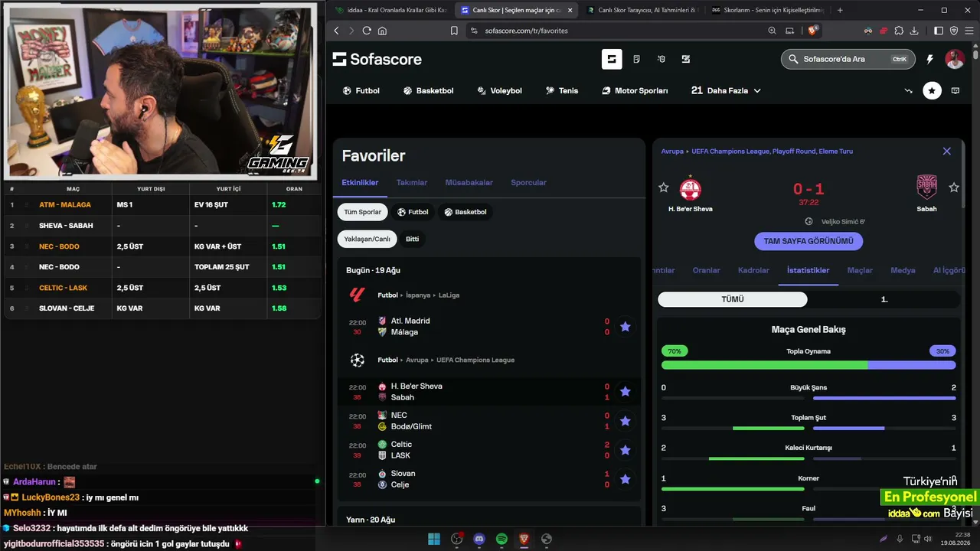Open the Sofascore home icon in the header

pyautogui.click(x=612, y=59)
